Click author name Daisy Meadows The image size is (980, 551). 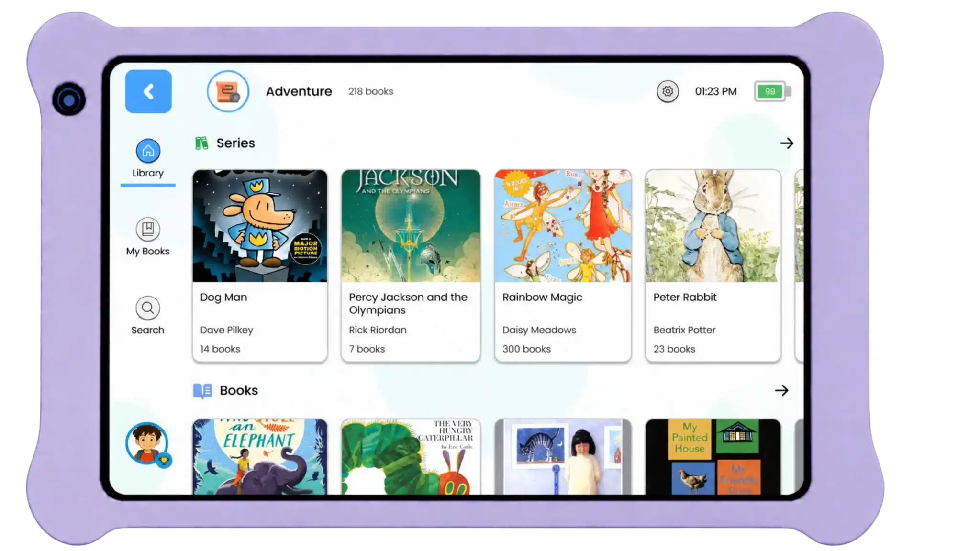[x=539, y=330]
